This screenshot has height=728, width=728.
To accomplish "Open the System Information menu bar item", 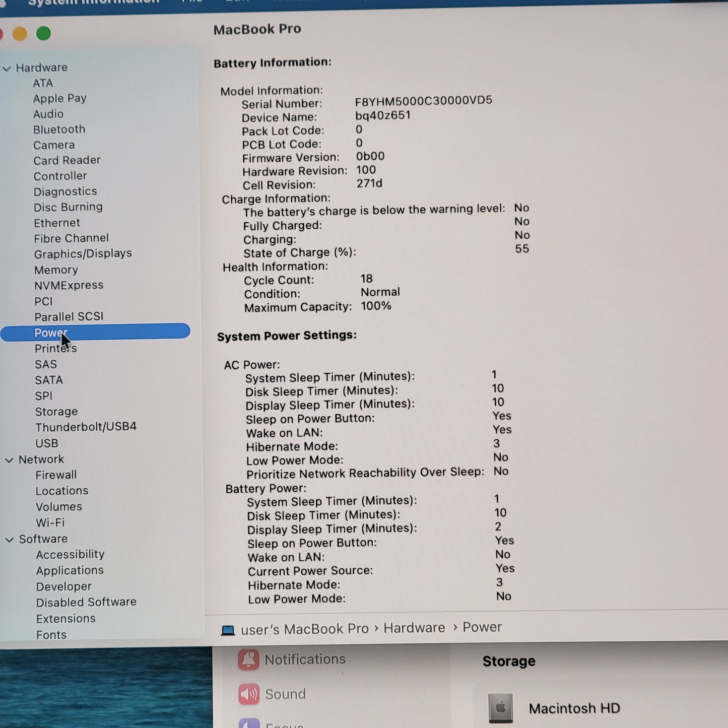I will [93, 3].
